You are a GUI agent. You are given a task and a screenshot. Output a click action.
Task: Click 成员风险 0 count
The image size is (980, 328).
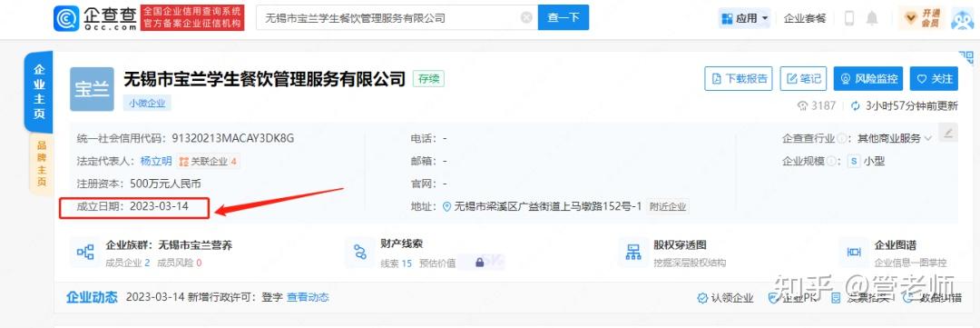point(180,263)
